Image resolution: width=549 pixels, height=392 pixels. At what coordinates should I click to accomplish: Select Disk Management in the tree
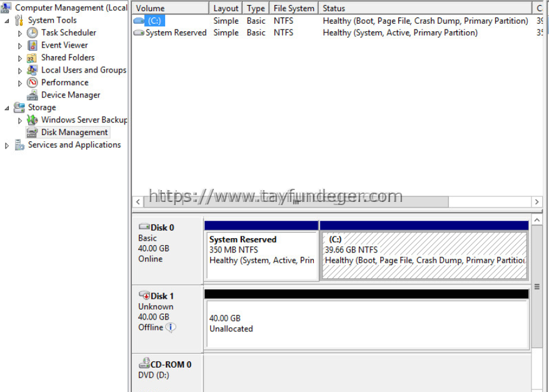point(74,133)
